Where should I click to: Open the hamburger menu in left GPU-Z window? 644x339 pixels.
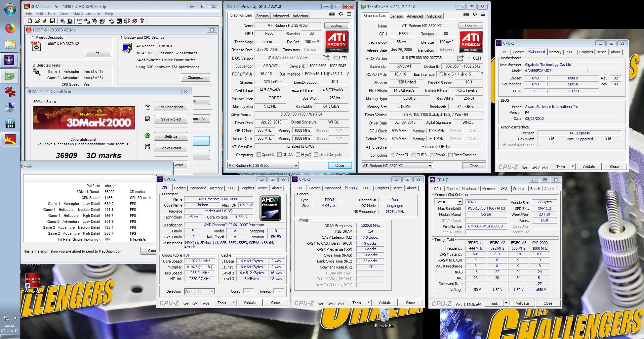pos(349,14)
